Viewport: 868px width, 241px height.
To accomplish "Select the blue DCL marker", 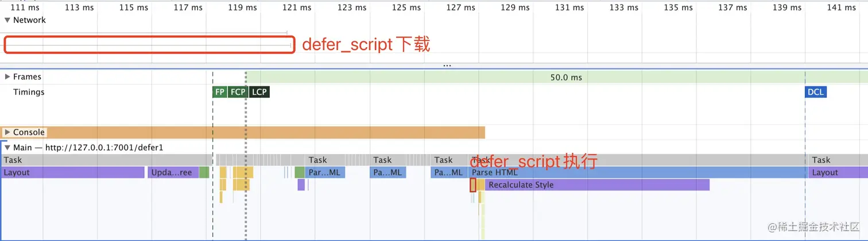I will (816, 92).
